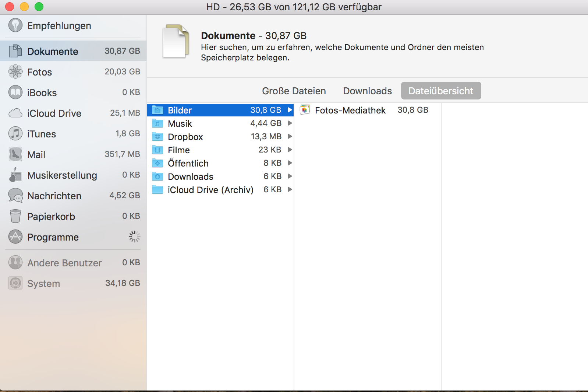Image resolution: width=588 pixels, height=392 pixels.
Task: Click the Dropbox folder name
Action: tap(185, 137)
